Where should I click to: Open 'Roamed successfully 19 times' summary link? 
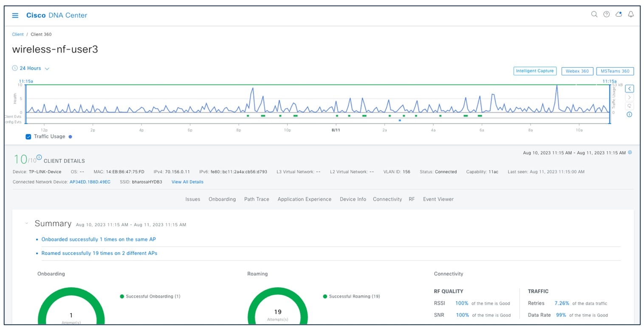[99, 253]
